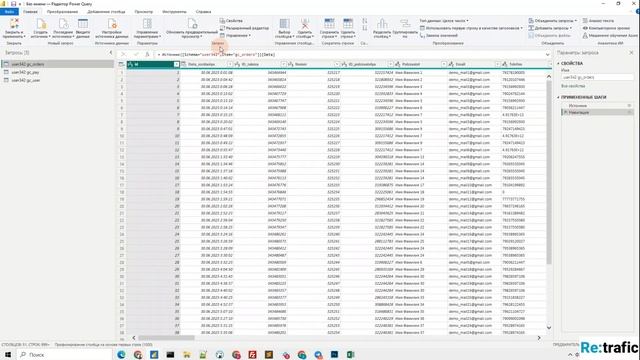Click Text Analytics (Анализ текста)
The image size is (640, 360).
(x=598, y=21)
